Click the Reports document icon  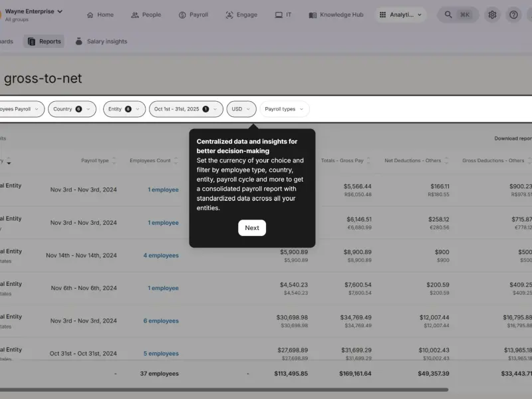click(31, 41)
